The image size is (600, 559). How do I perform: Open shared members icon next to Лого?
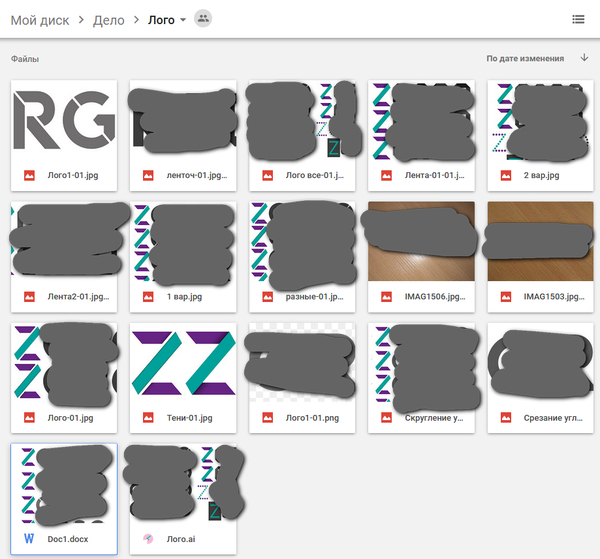click(x=203, y=19)
